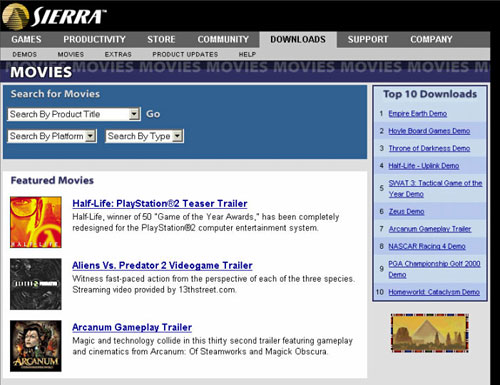Open Throne of Darkness Demo link

[429, 148]
